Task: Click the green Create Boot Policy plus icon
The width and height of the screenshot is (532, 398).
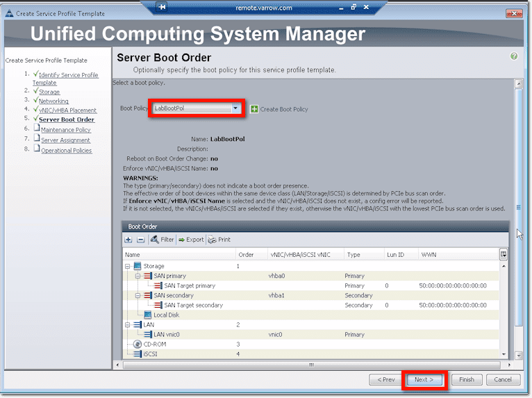Action: click(x=254, y=109)
